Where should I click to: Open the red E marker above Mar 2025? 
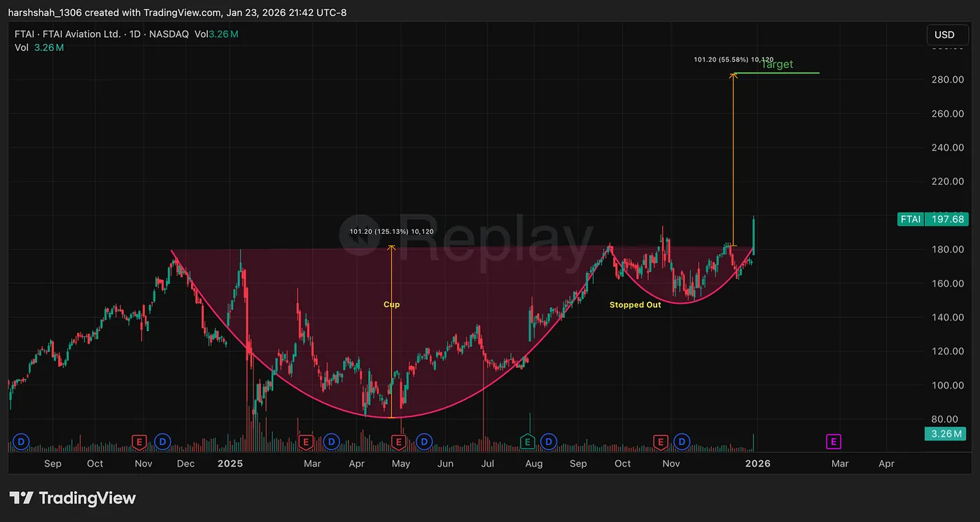[x=305, y=442]
